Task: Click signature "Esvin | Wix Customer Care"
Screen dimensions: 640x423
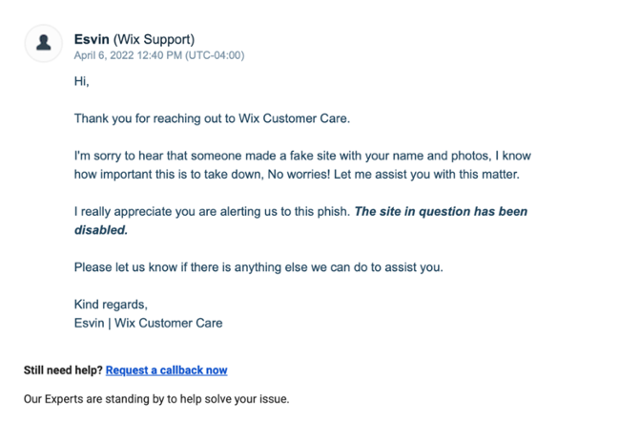Action: [148, 322]
